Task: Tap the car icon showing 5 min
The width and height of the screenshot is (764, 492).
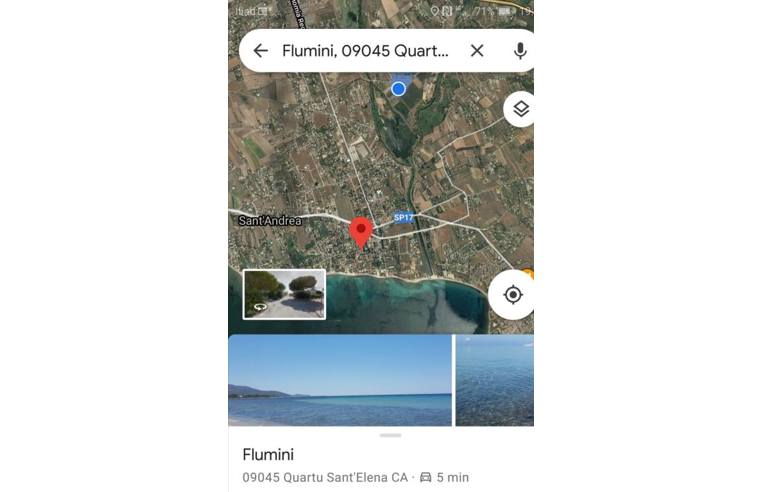Action: pyautogui.click(x=425, y=477)
